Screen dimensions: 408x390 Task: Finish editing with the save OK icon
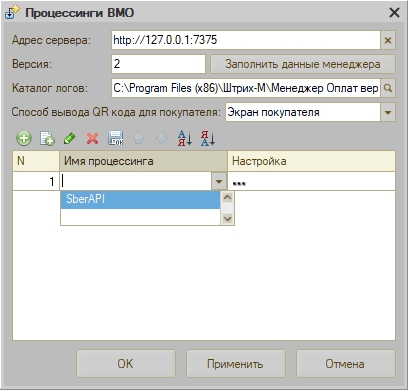click(116, 138)
